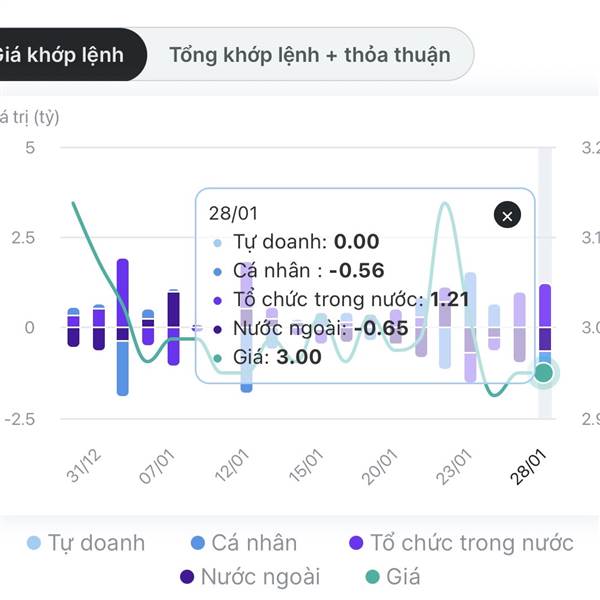
Task: Click the Tự doanh legend color dot
Action: (x=35, y=543)
